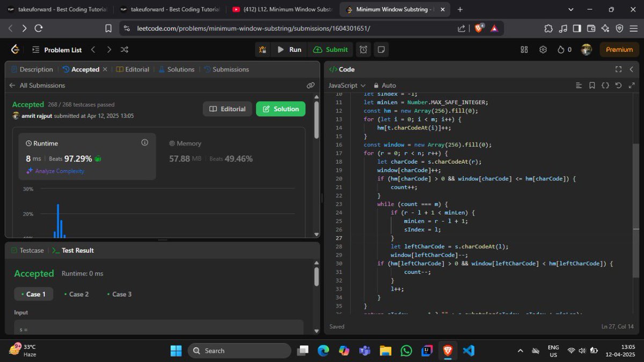Open the JavaScript language dropdown
This screenshot has height=362, width=644.
[x=346, y=85]
